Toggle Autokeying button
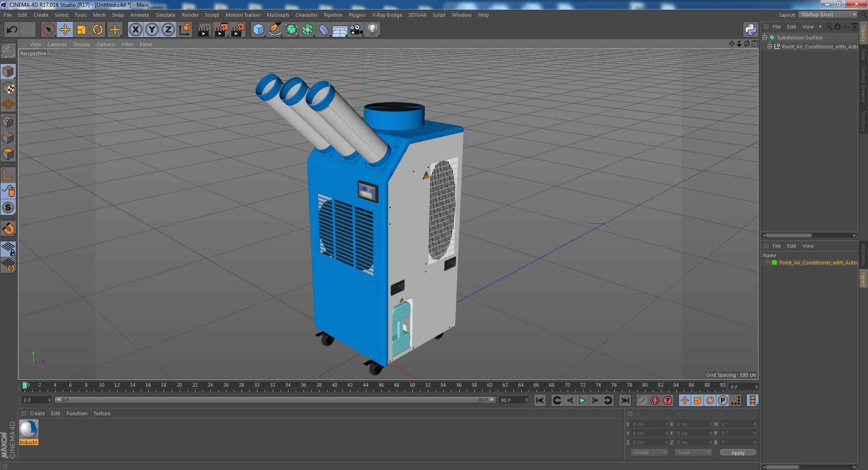Image resolution: width=868 pixels, height=470 pixels. point(655,400)
